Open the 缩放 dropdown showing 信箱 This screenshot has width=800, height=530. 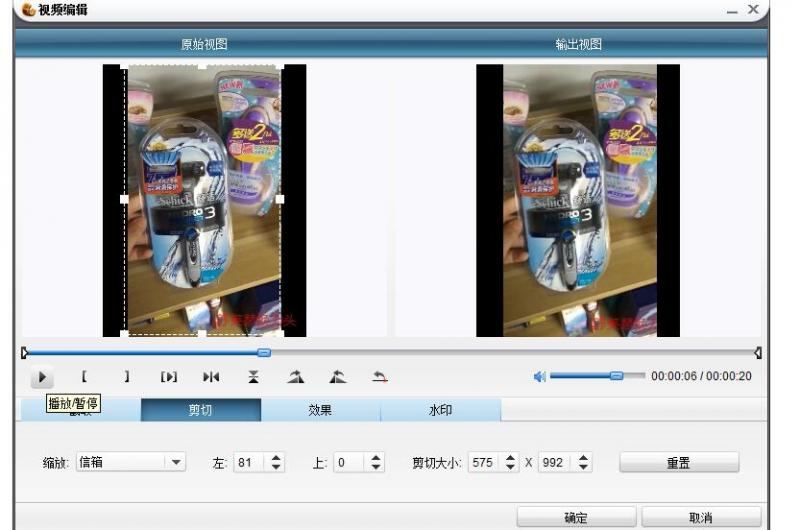131,462
